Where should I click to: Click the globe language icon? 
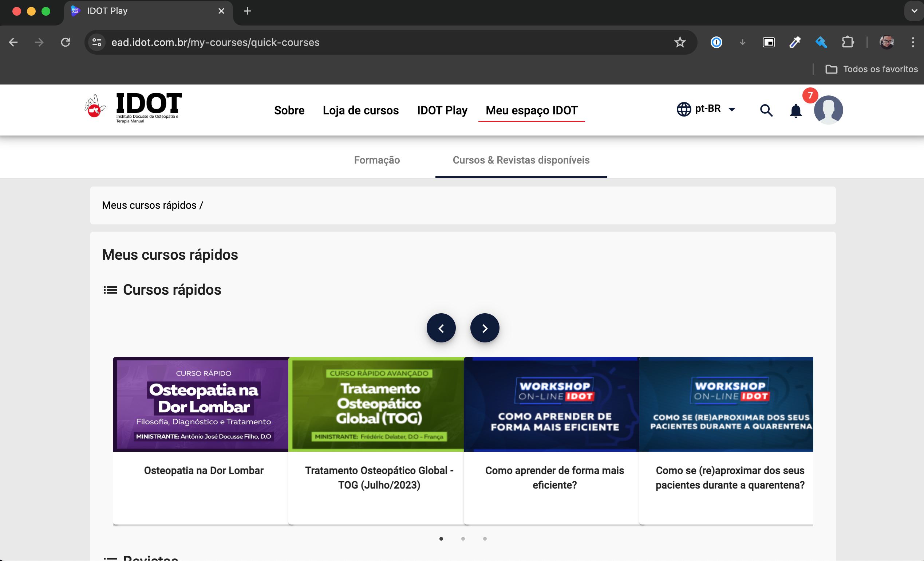(684, 109)
